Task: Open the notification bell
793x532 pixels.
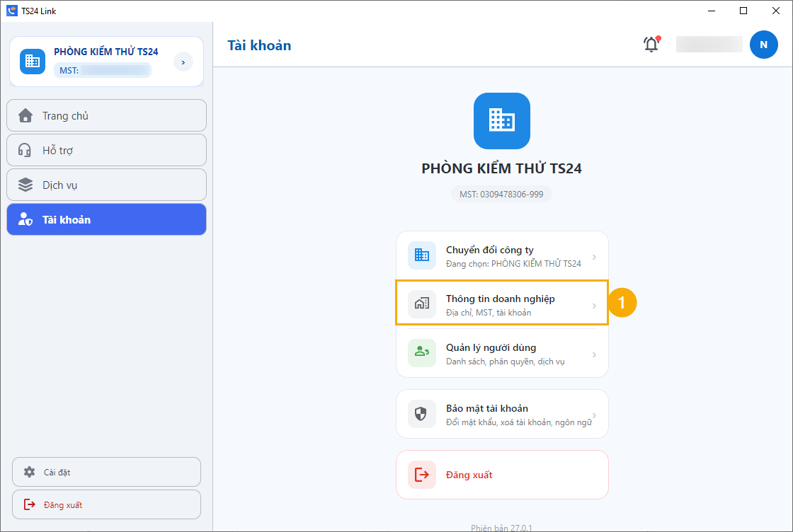Action: click(x=651, y=45)
